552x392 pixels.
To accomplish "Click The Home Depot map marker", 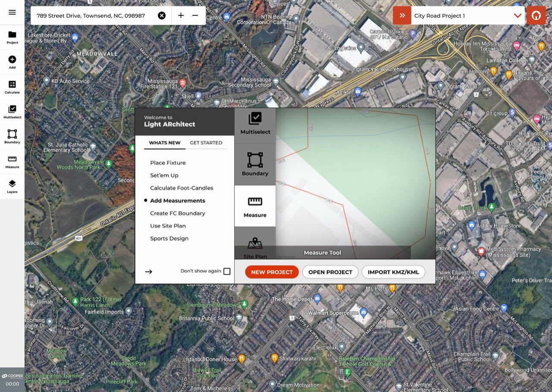I will click(317, 298).
